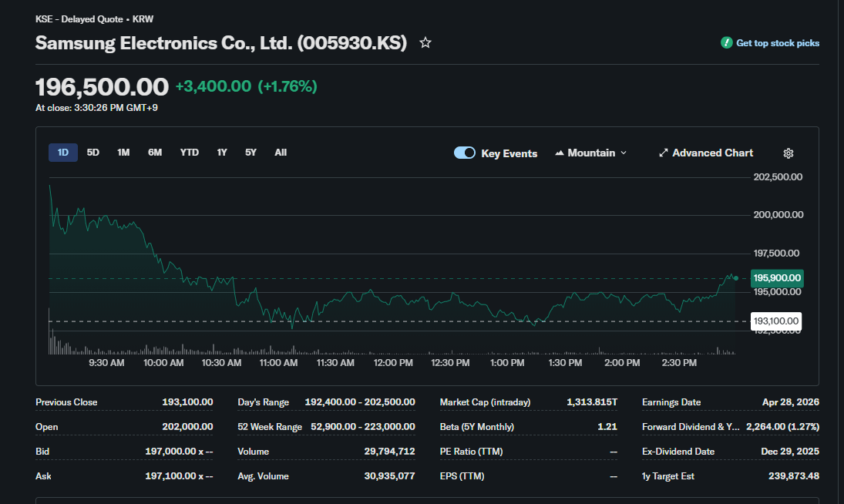The height and width of the screenshot is (504, 844).
Task: Click the Mountain chart type icon
Action: (x=560, y=153)
